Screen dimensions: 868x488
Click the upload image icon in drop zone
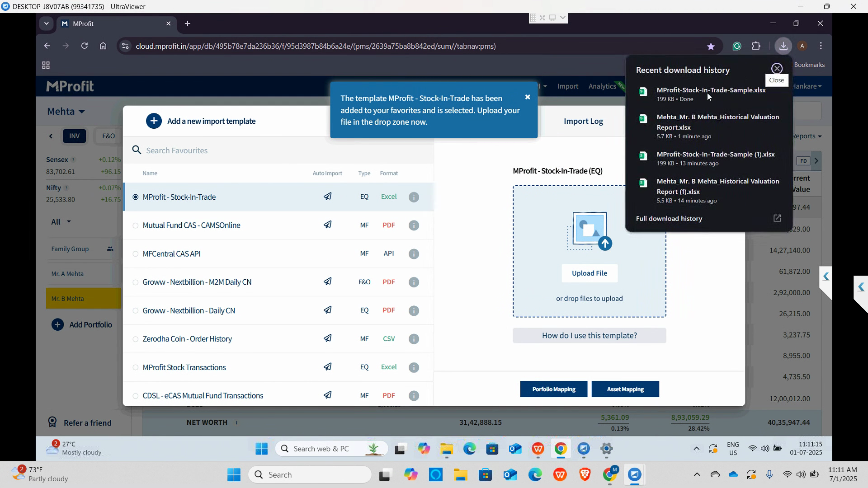click(590, 231)
